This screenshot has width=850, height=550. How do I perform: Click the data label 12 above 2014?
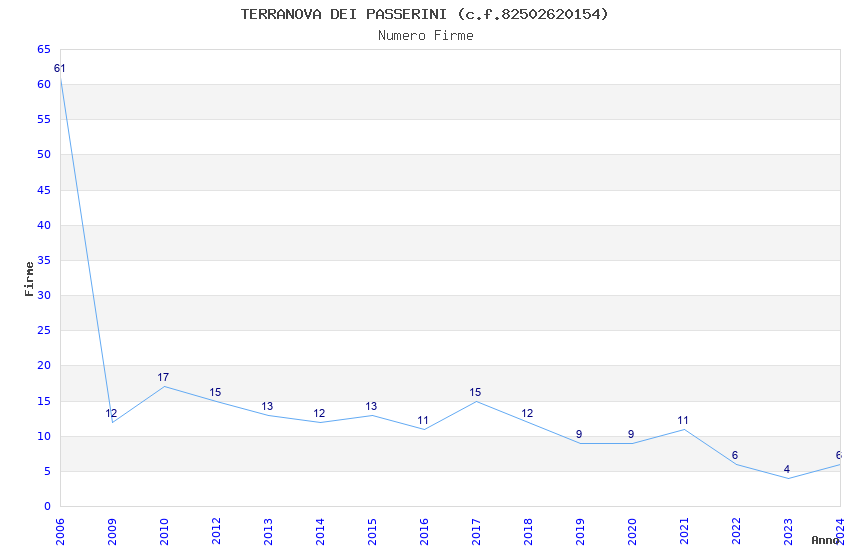coord(319,413)
